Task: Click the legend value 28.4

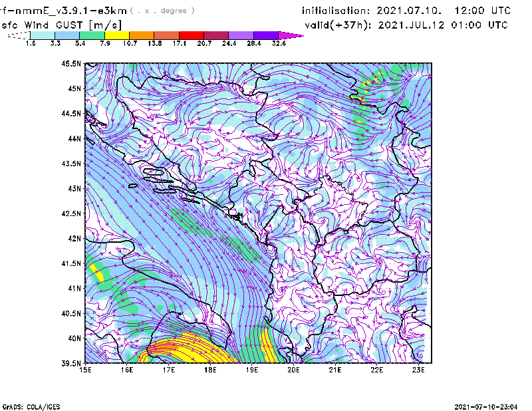Action: 254,43
